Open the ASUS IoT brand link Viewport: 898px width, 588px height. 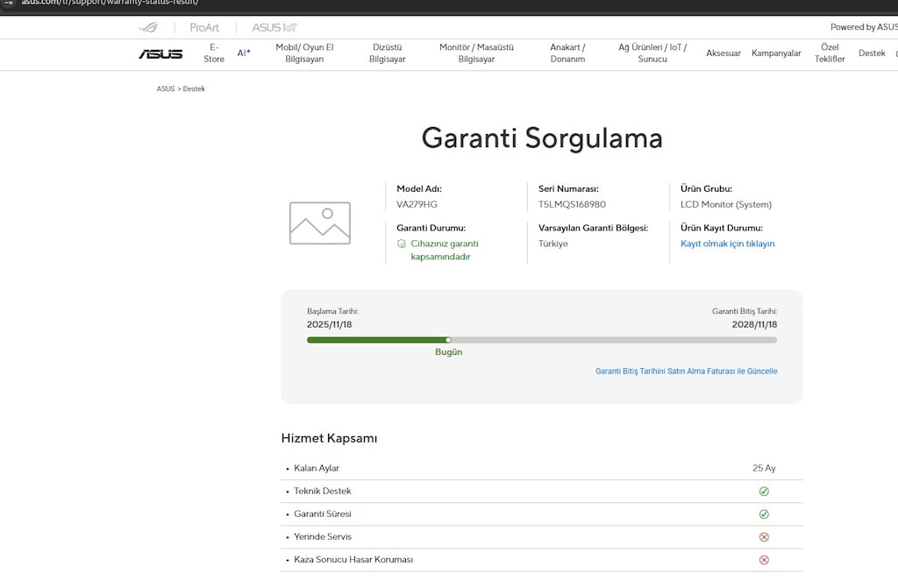tap(274, 27)
